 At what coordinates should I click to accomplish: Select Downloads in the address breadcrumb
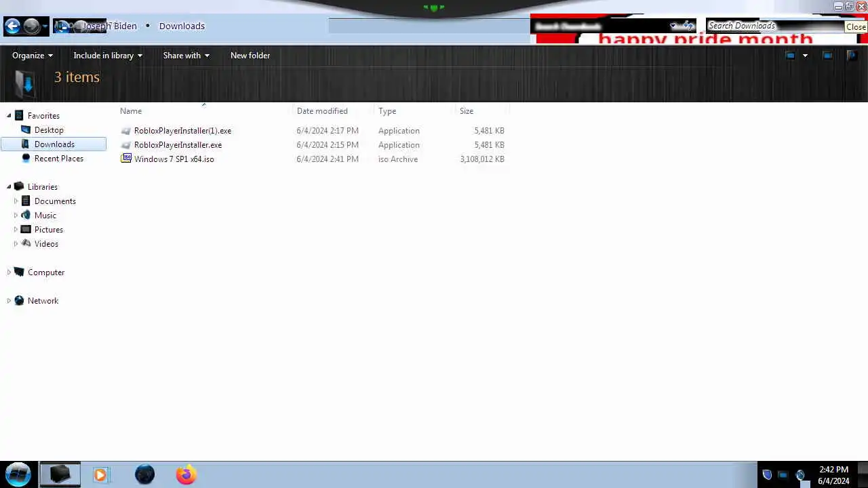click(x=182, y=26)
